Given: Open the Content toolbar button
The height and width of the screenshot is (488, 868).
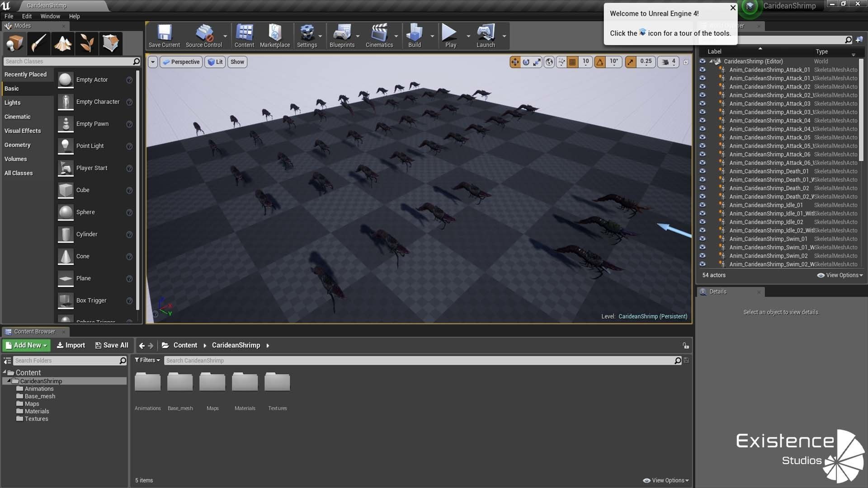Looking at the screenshot, I should (244, 36).
